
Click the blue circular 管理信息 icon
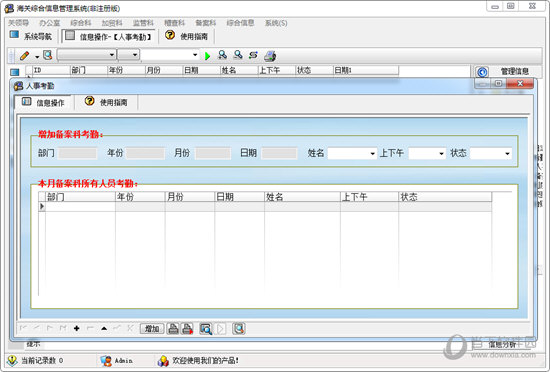click(482, 72)
